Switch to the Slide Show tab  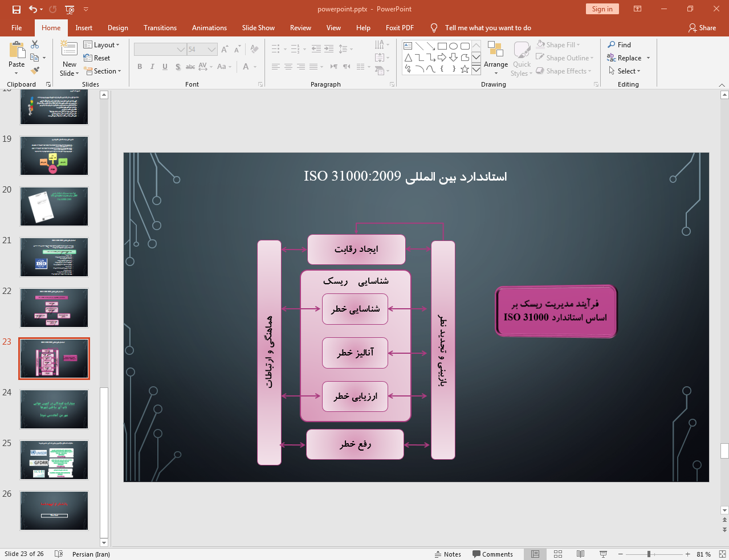[258, 27]
